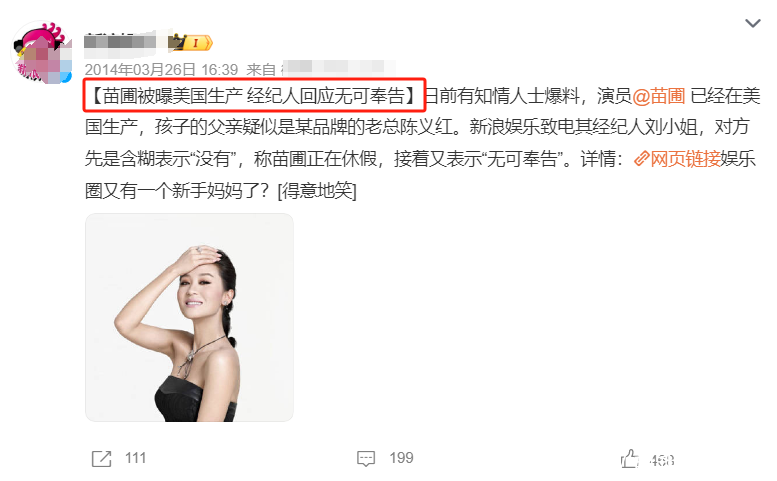Enlarge the actress photo thumbnail
Screen dimensions: 777x481
pos(189,318)
